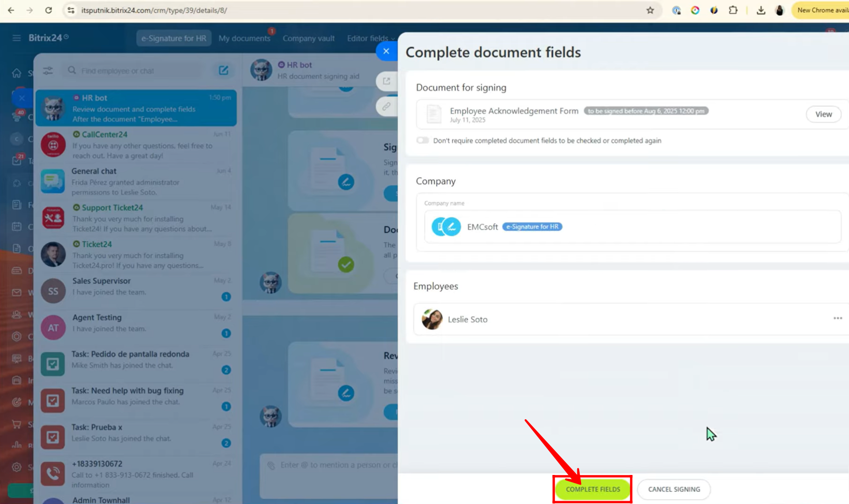Open the +18339130672 call chat

136,474
